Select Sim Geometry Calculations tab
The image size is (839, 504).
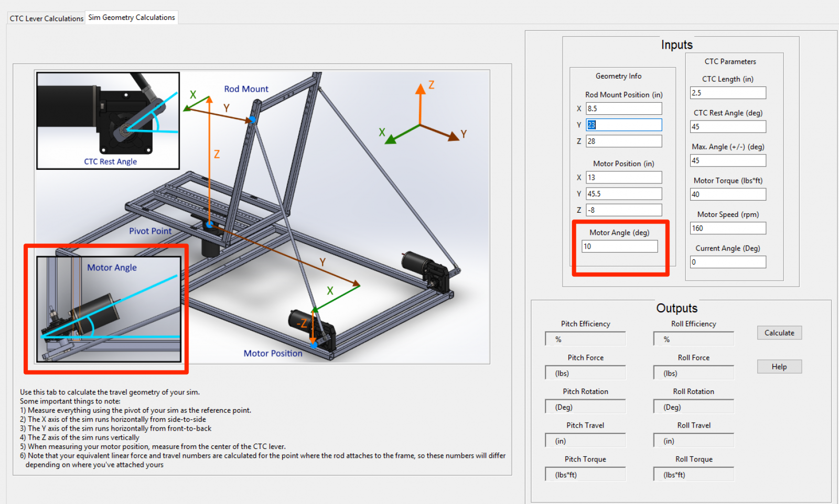(x=132, y=17)
